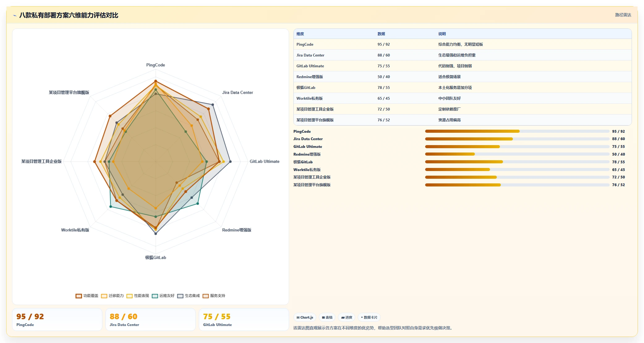Click the 运维友好 data point on Worktile axis

click(x=111, y=207)
